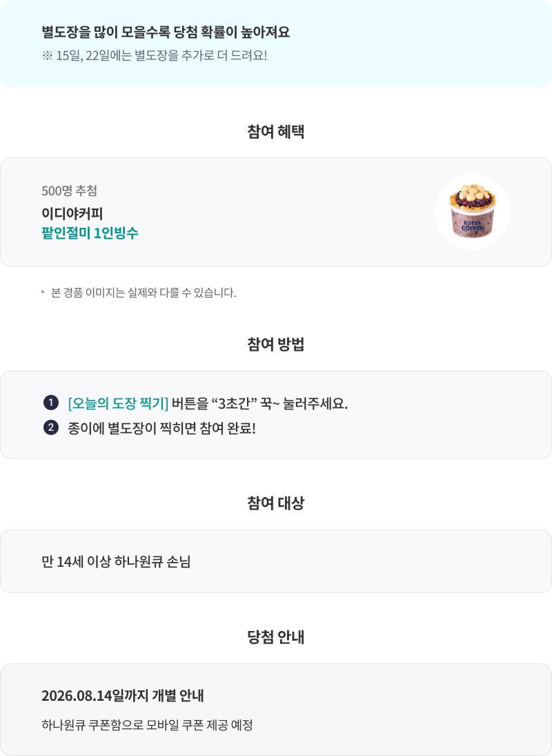Select the 참여 혜택 section heading
Image resolution: width=552 pixels, height=756 pixels.
coord(275,131)
